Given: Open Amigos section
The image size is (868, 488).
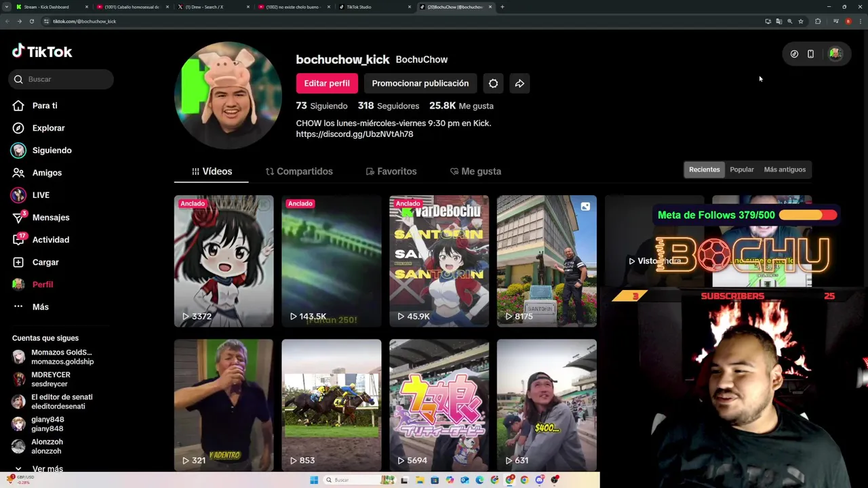Looking at the screenshot, I should pos(37,173).
